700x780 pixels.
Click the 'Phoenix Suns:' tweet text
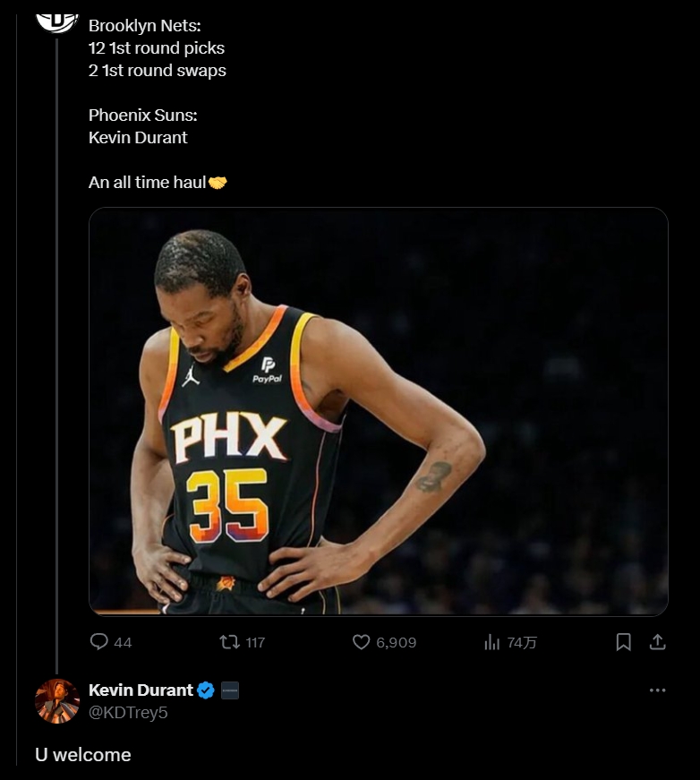click(x=142, y=116)
